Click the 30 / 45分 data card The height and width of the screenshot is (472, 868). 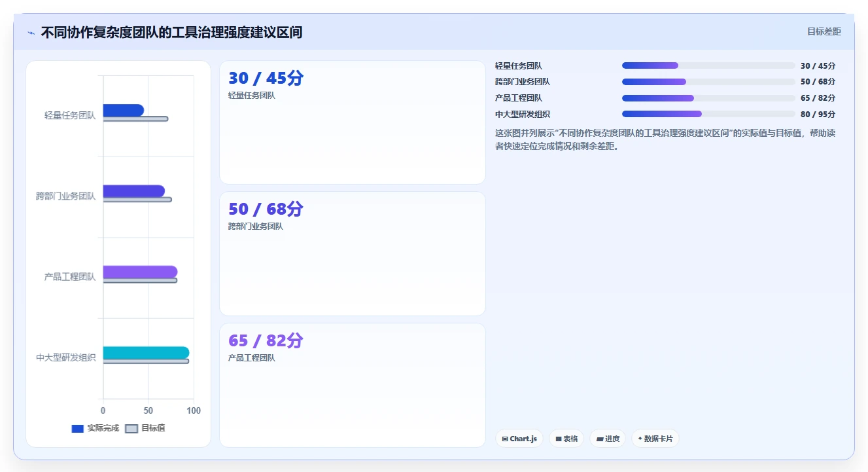tap(353, 122)
